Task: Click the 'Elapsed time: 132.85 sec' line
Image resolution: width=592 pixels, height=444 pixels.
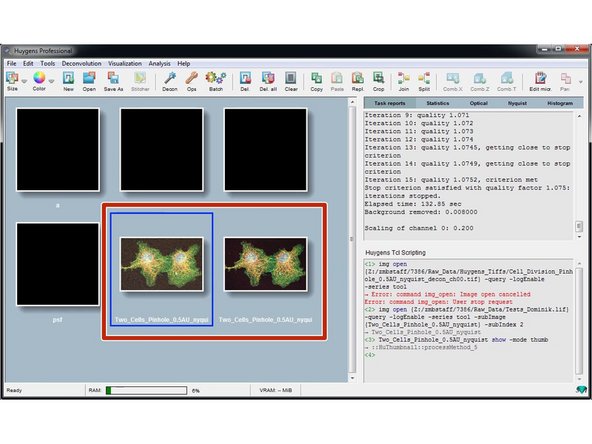Action: pos(413,204)
